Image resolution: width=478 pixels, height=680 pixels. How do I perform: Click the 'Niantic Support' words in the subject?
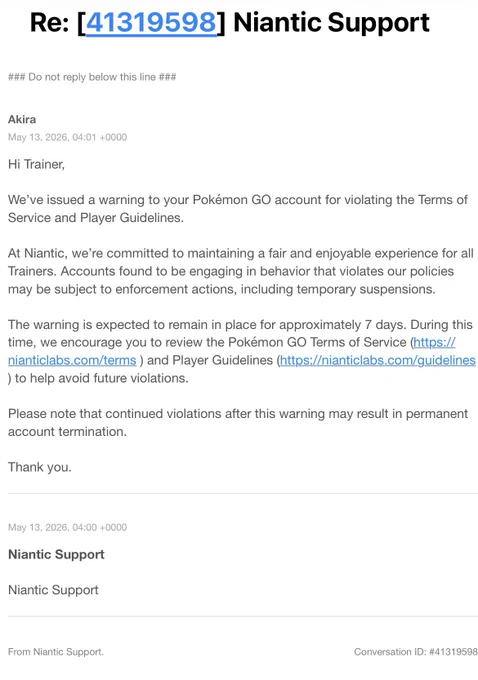pos(332,23)
